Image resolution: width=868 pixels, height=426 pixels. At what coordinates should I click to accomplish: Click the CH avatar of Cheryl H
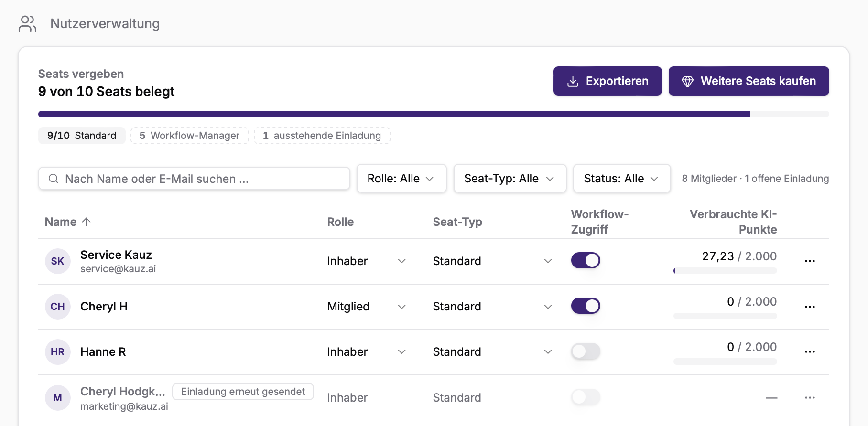pyautogui.click(x=58, y=307)
